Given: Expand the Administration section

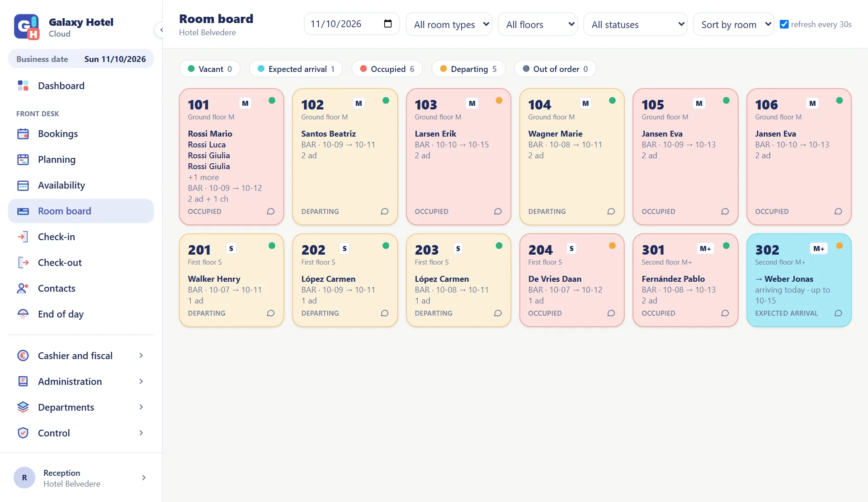Looking at the screenshot, I should (x=81, y=382).
